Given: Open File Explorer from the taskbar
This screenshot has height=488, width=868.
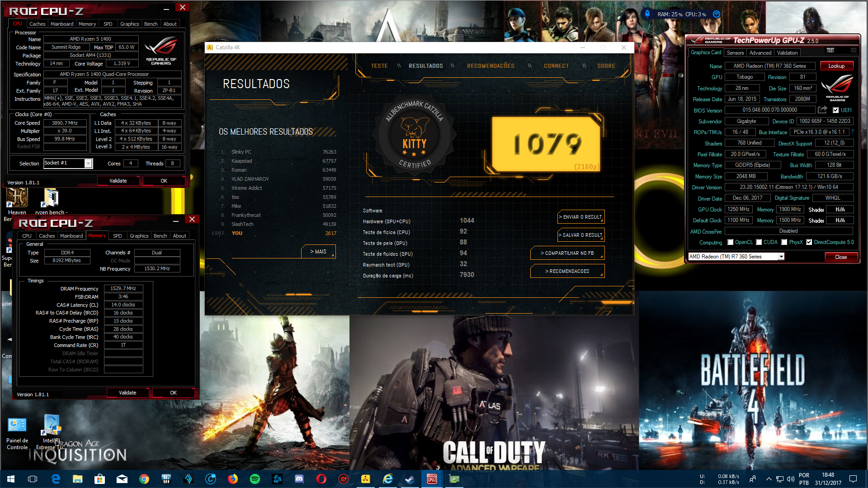Looking at the screenshot, I should [78, 479].
